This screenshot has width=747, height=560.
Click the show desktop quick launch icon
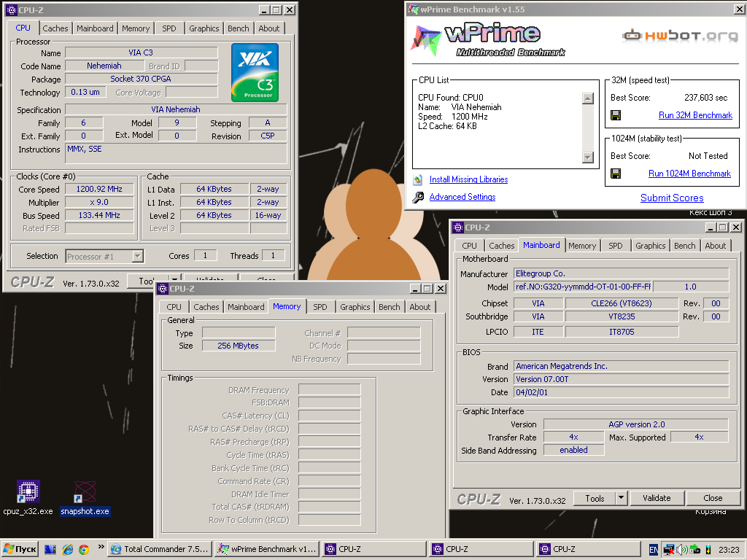pos(50,550)
